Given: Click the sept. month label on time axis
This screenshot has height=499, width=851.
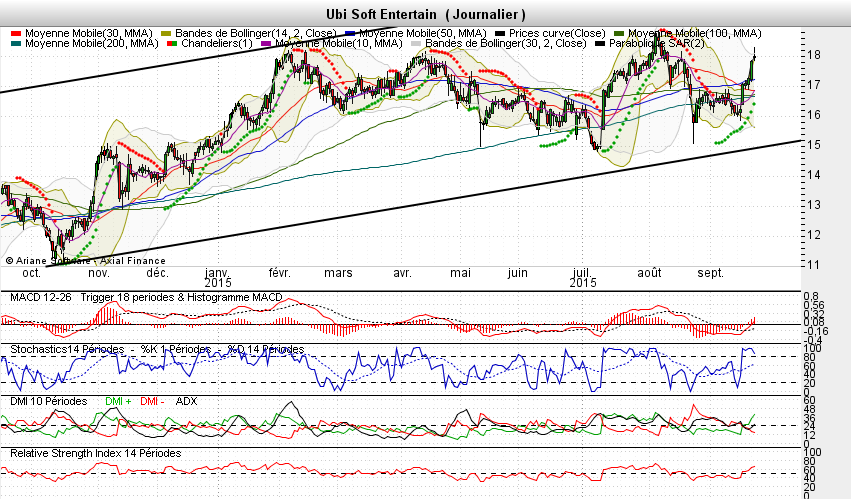Looking at the screenshot, I should (710, 273).
